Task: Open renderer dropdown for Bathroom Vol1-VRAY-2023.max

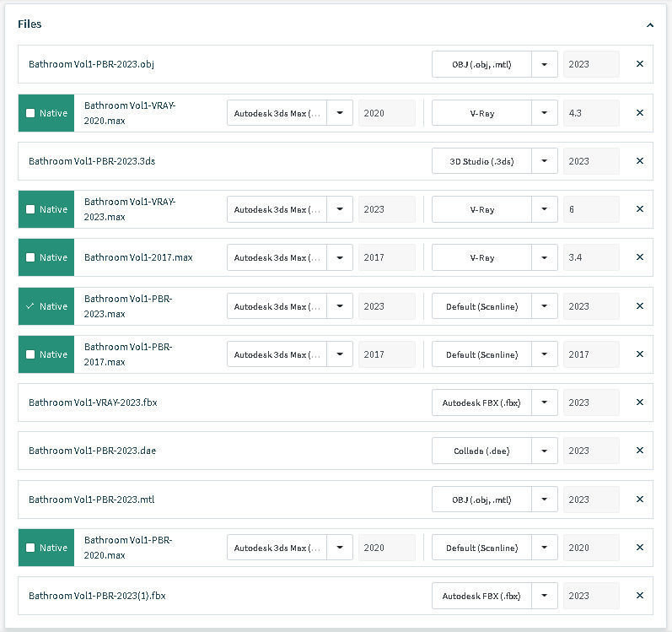Action: pyautogui.click(x=544, y=209)
